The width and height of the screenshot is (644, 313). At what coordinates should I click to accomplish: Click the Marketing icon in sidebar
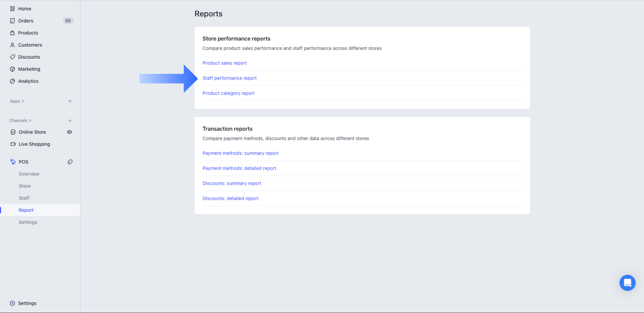tap(13, 69)
